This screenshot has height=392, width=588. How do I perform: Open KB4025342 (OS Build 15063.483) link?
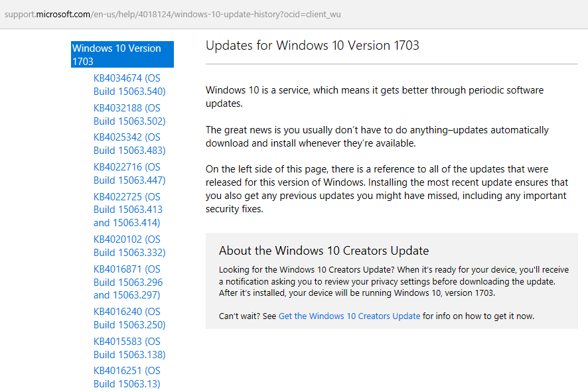point(129,143)
